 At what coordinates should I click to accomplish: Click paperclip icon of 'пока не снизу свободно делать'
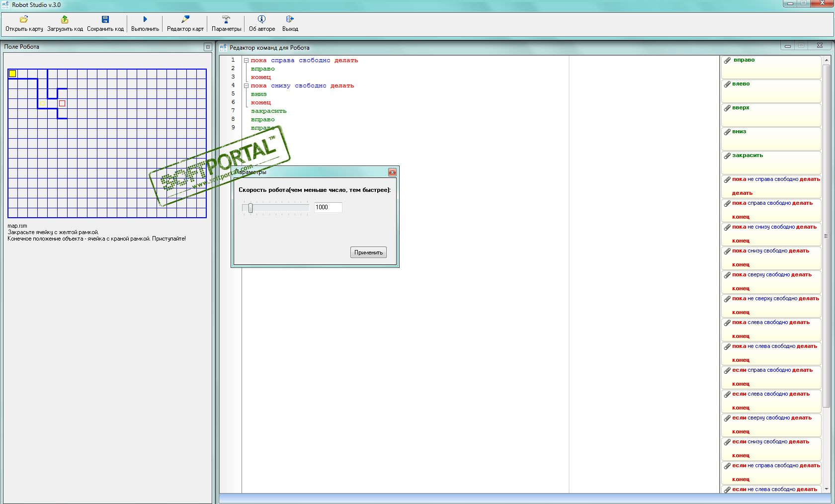pyautogui.click(x=727, y=228)
